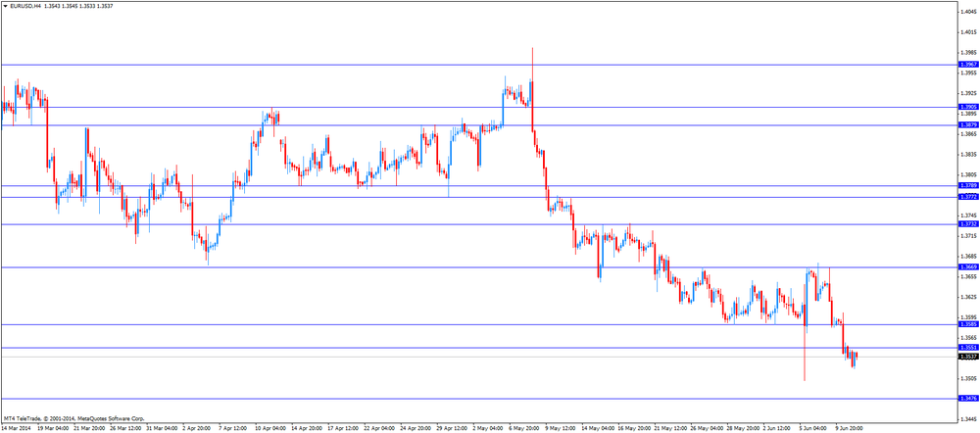The image size is (980, 433).
Task: Select the 1.3905 horizontal level price tag
Action: coord(967,107)
